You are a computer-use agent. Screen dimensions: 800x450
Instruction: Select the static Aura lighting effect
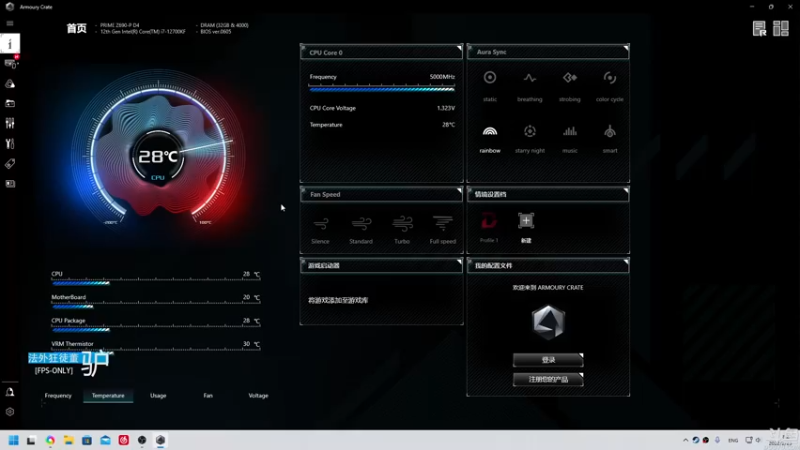pyautogui.click(x=490, y=85)
